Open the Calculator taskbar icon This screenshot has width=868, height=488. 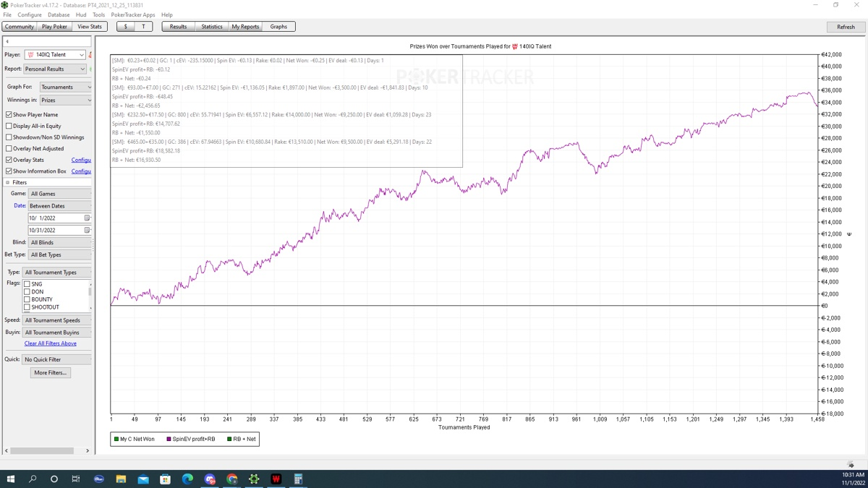297,479
